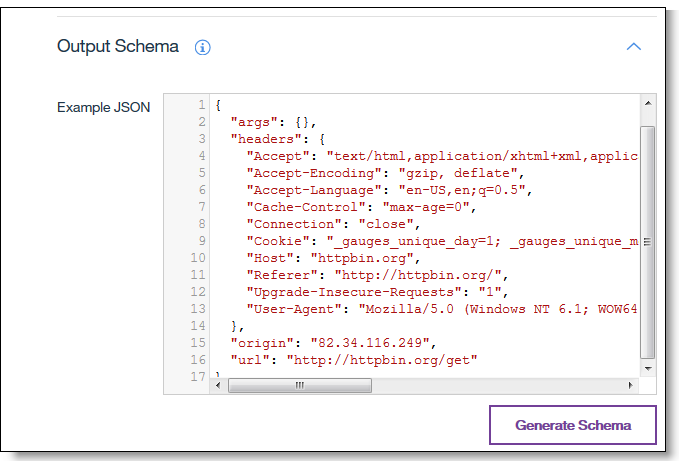The height and width of the screenshot is (462, 679).
Task: Click the horizontal scrollbar left arrow
Action: tap(219, 385)
